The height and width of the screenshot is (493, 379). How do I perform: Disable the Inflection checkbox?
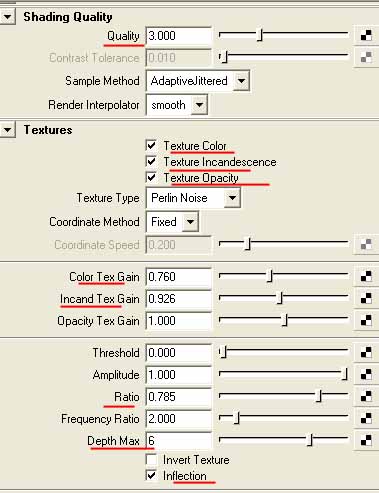[151, 476]
